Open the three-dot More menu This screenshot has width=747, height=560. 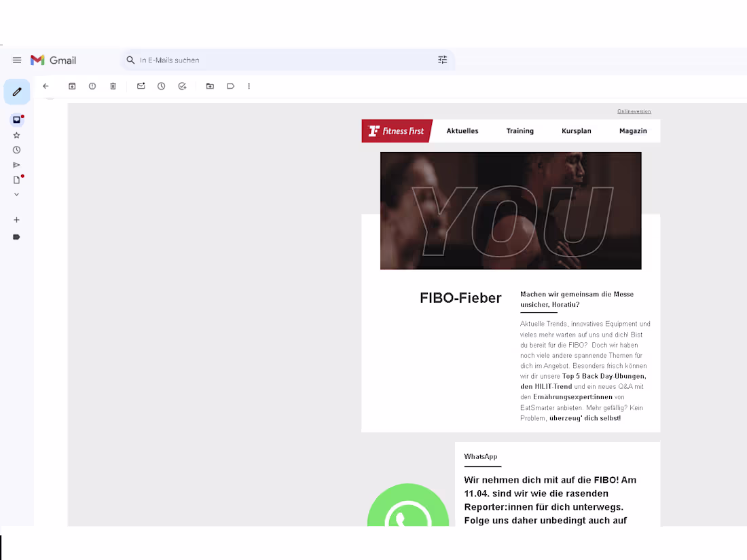pyautogui.click(x=249, y=86)
